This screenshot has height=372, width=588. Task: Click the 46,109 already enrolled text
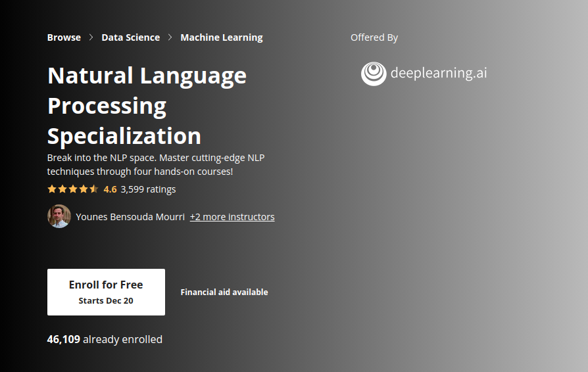[105, 339]
